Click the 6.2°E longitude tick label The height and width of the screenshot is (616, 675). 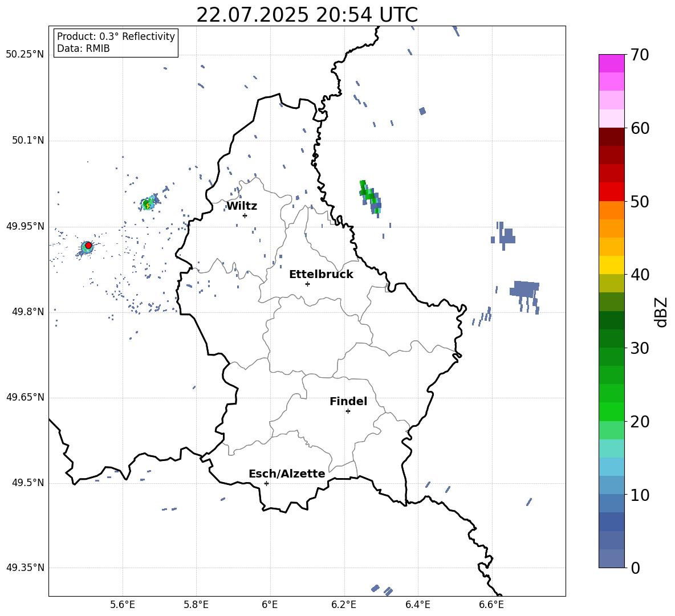tap(344, 605)
